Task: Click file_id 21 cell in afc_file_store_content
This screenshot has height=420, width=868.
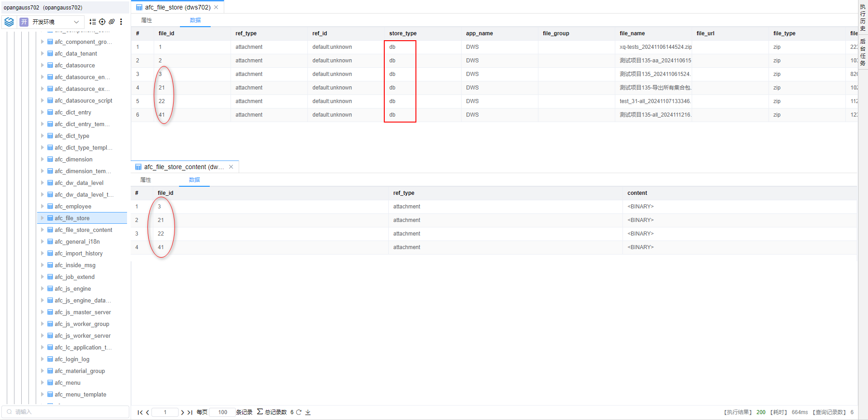Action: (161, 220)
